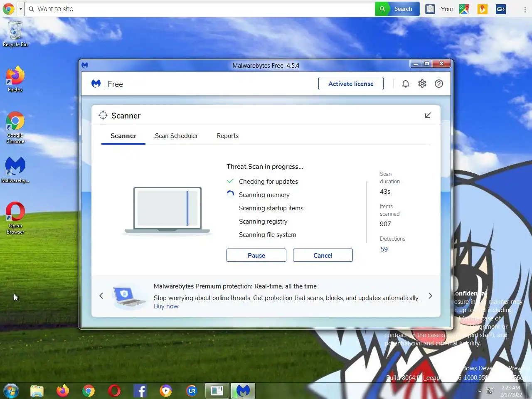Switch to the Scan Scheduler tab
The height and width of the screenshot is (399, 532).
point(176,136)
